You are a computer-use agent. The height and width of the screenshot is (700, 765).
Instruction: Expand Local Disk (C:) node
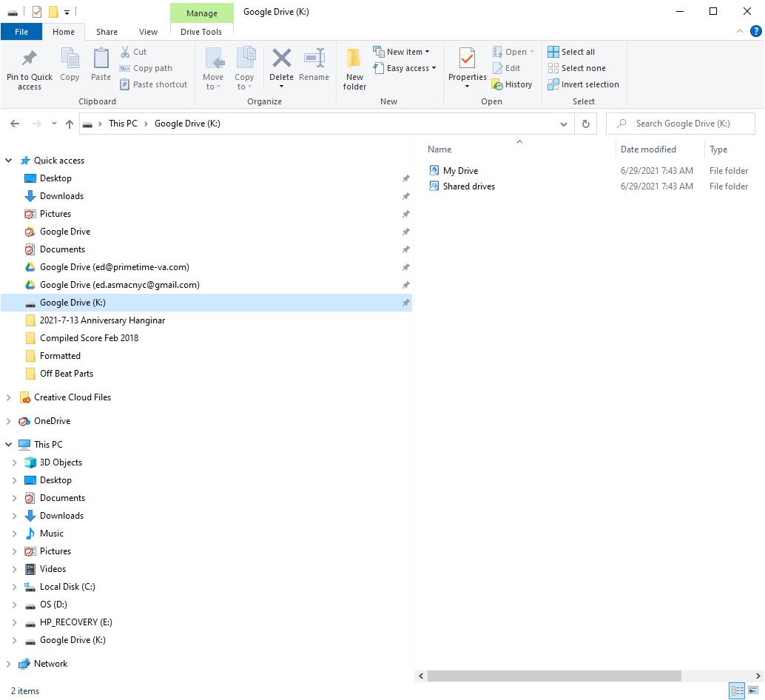pos(14,587)
